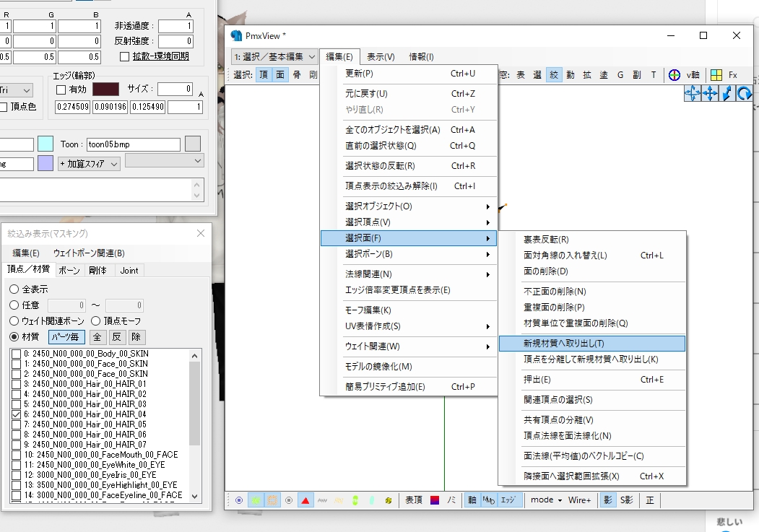
Task: Uncheck material 6: Hair_00_HAIR_04
Action: click(16, 414)
